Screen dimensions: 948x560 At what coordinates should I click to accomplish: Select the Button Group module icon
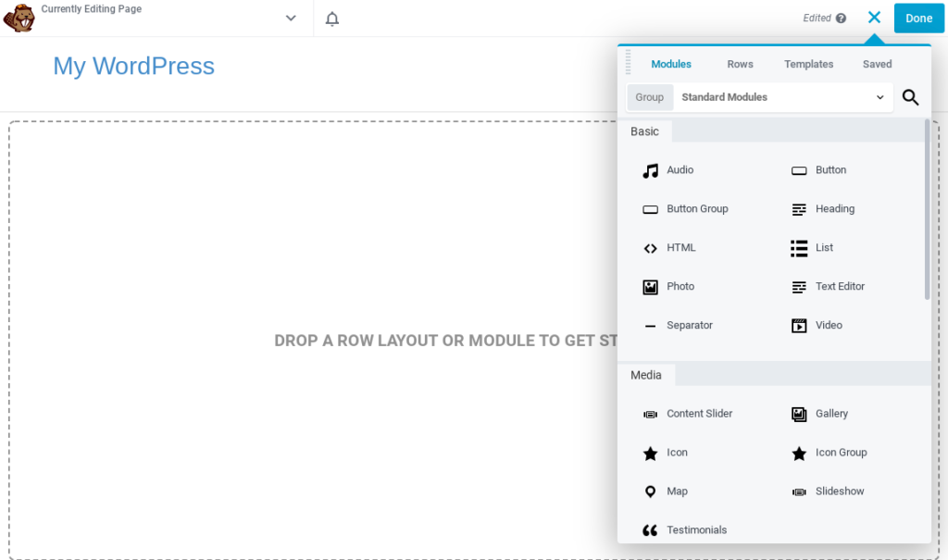click(651, 209)
